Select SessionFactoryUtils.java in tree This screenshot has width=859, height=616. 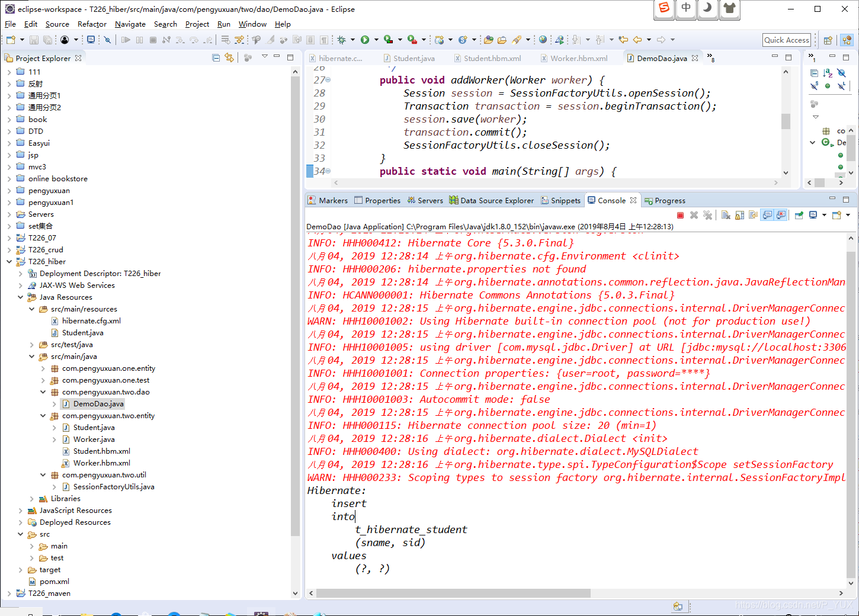114,486
